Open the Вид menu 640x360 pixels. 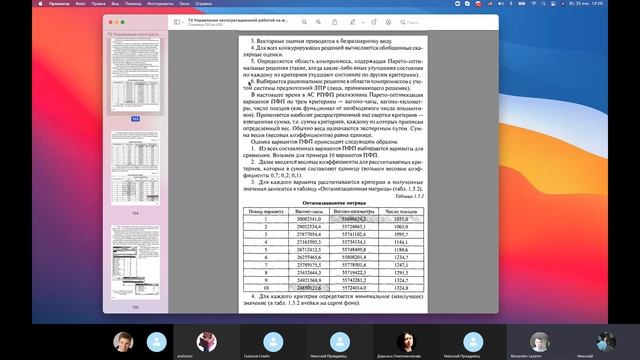[x=115, y=4]
